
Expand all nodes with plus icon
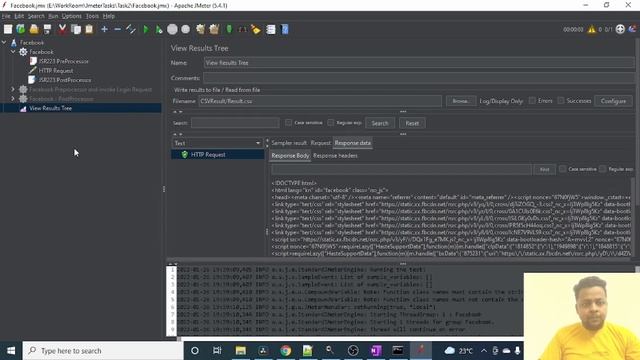(104, 29)
